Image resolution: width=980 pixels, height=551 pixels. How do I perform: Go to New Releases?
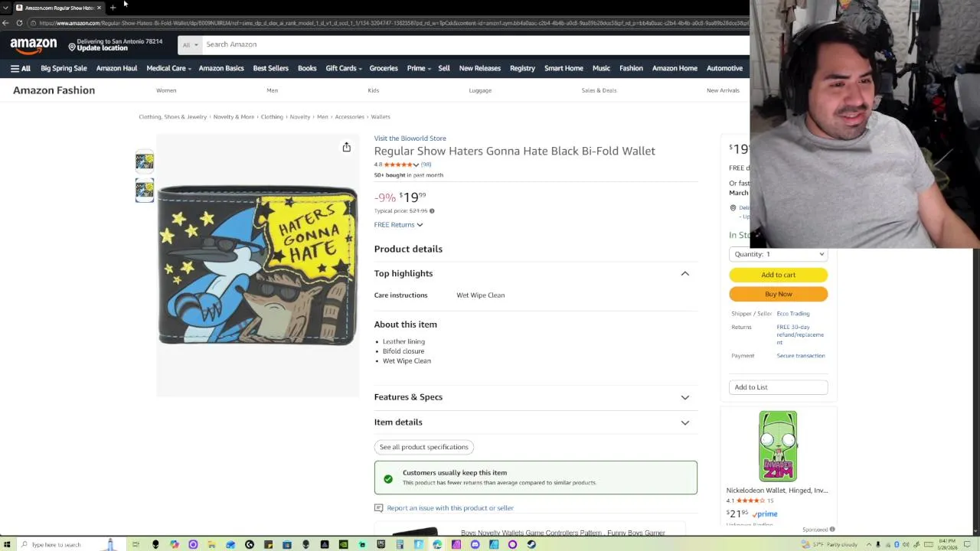479,68
